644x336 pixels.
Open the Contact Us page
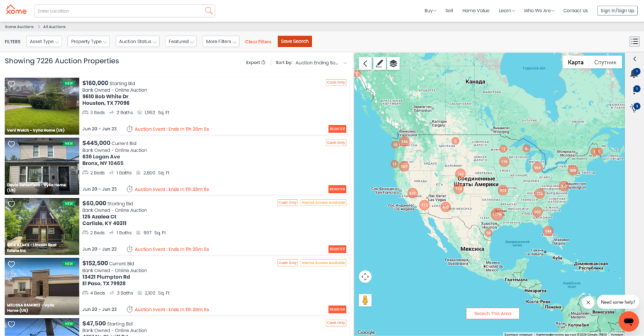point(575,11)
